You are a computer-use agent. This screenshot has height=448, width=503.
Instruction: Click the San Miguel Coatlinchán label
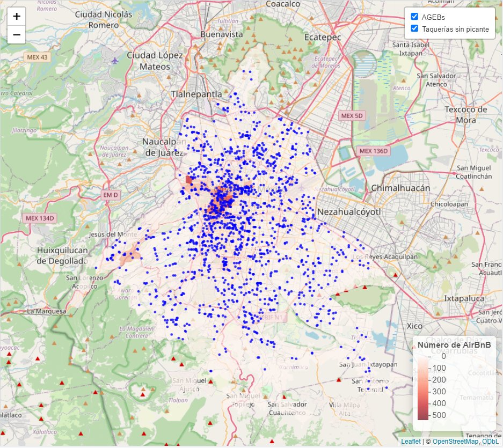pyautogui.click(x=474, y=172)
